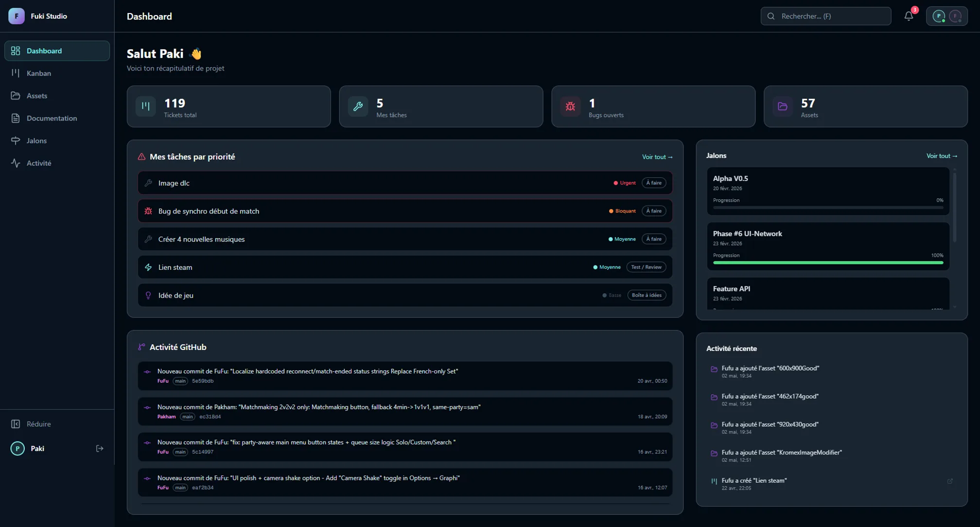
Task: Click the Bugs ouverts bug icon
Action: tap(570, 106)
